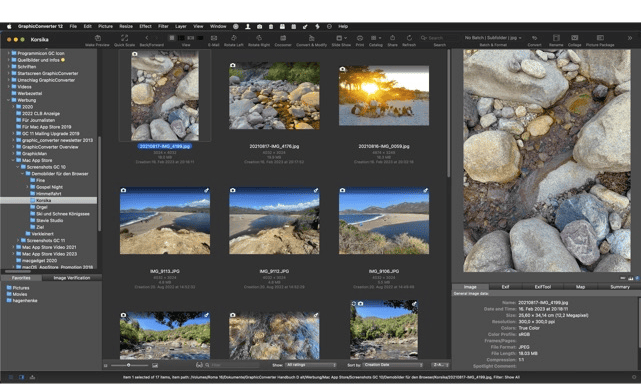641x384 pixels.
Task: Refresh the browser view
Action: [x=409, y=38]
